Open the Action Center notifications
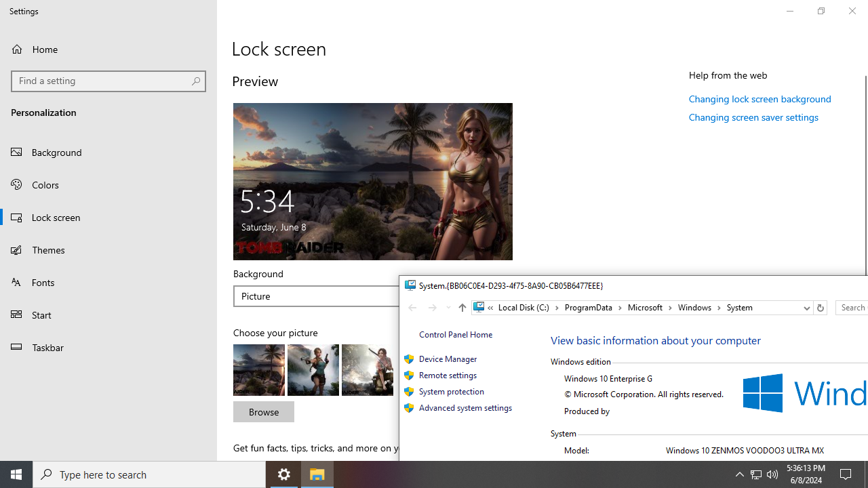 click(846, 474)
